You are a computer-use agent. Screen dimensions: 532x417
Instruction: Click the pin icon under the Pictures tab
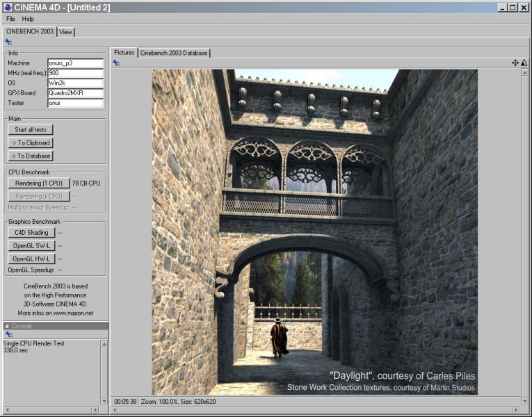(x=116, y=63)
